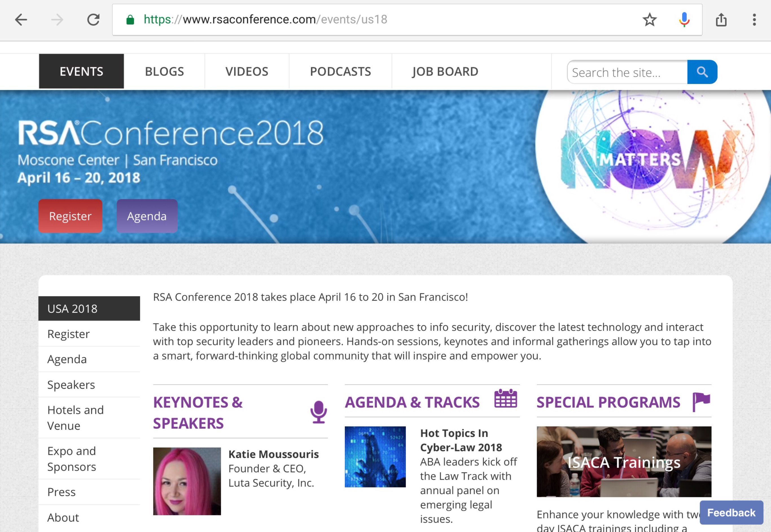Viewport: 771px width, 532px height.
Task: Click the URL address bar
Action: [x=407, y=20]
